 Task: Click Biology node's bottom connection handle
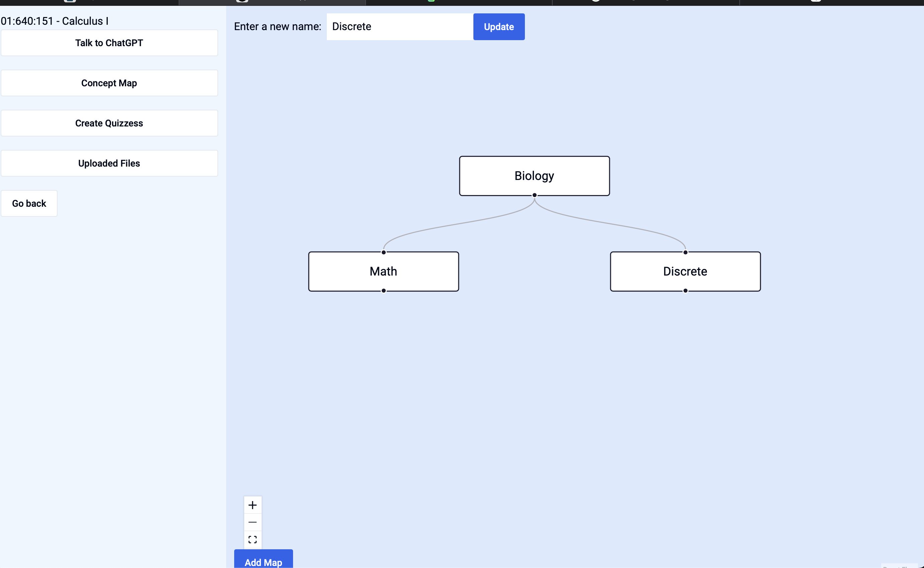[534, 195]
